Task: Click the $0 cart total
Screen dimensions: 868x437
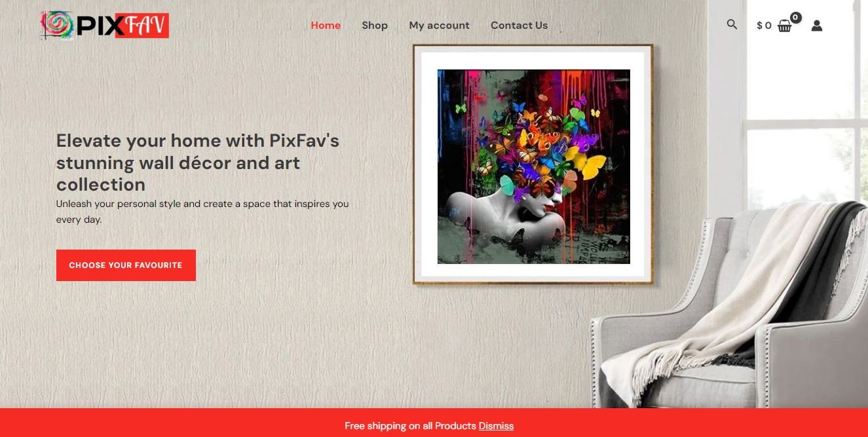Action: 764,26
